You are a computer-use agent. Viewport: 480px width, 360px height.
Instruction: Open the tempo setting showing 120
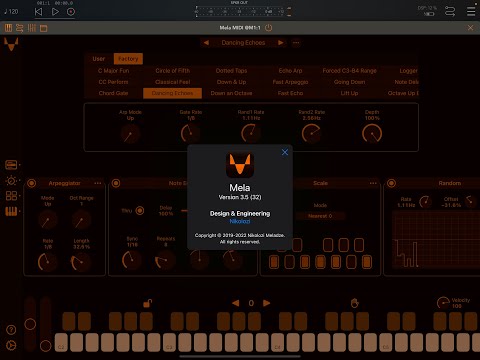pos(11,12)
